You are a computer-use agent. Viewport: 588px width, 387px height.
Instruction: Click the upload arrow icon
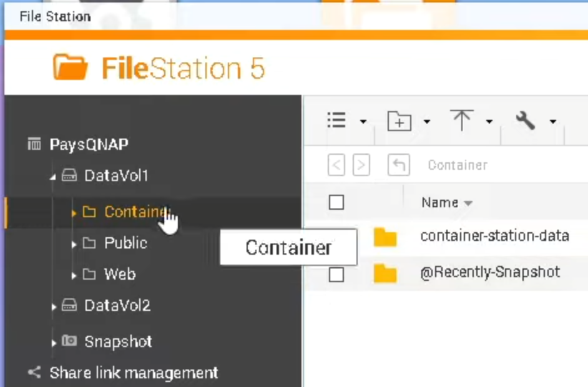(462, 120)
